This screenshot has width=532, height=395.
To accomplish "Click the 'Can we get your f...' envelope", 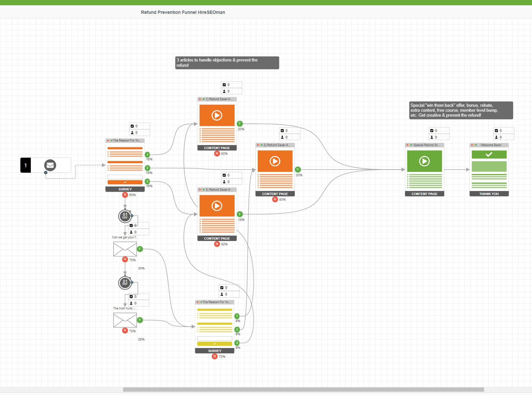I will 125,249.
